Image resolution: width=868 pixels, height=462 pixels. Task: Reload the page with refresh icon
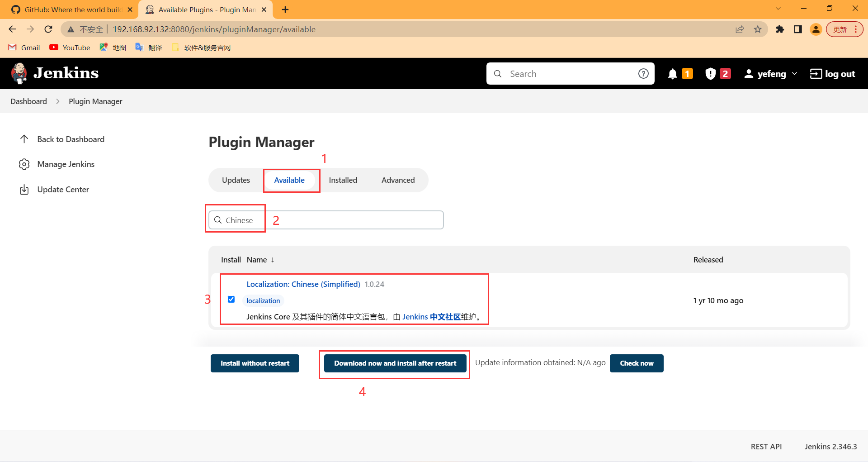[48, 29]
